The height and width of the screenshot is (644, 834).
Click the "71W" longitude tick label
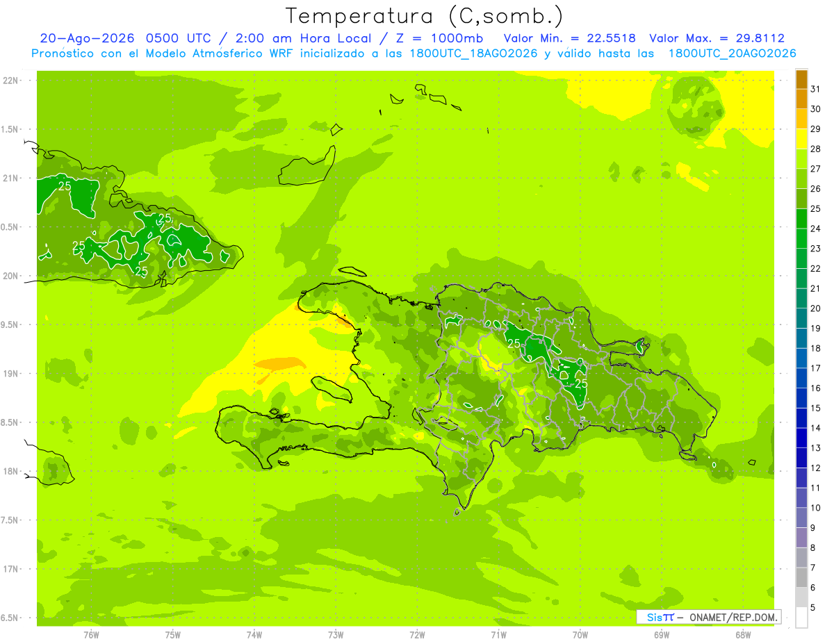pyautogui.click(x=498, y=636)
